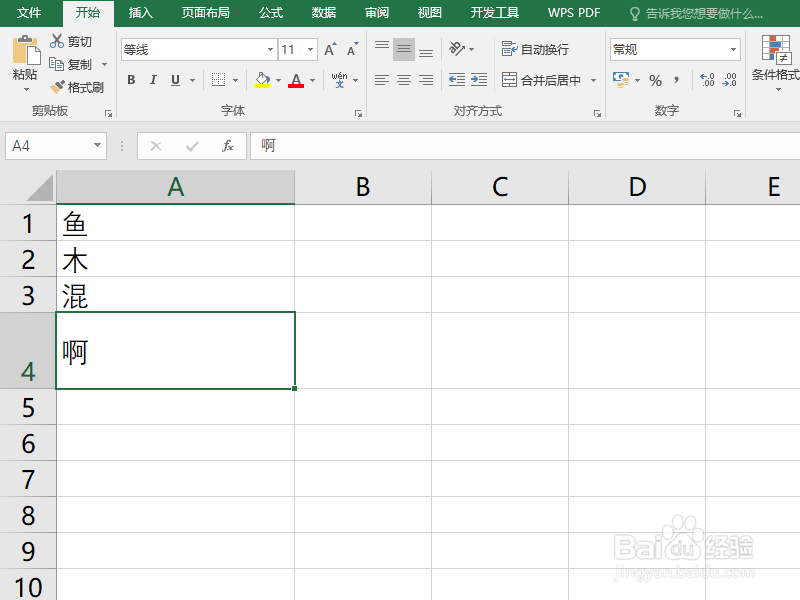Viewport: 800px width, 600px height.
Task: Open number format 常规 dropdown
Action: pos(733,49)
